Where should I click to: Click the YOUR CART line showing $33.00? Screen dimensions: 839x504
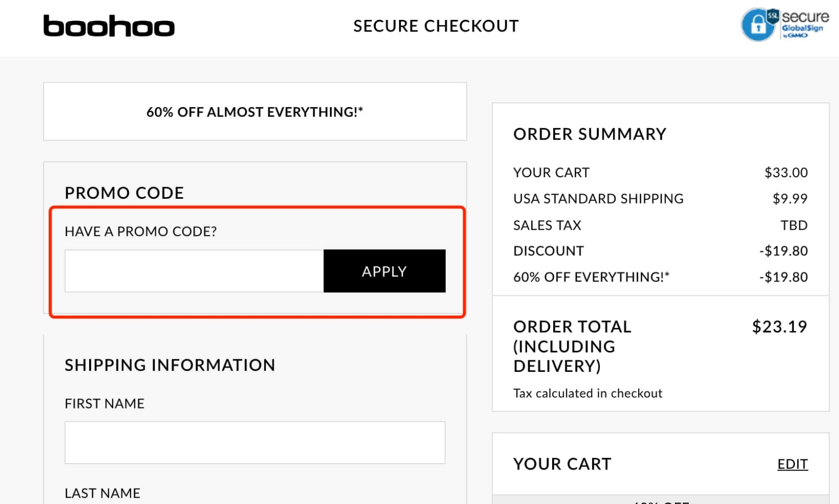655,173
